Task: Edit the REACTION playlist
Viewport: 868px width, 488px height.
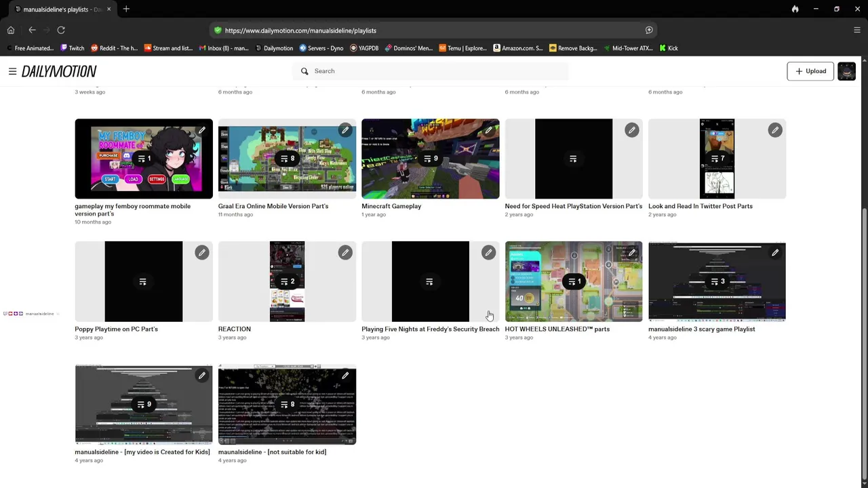Action: 345,252
